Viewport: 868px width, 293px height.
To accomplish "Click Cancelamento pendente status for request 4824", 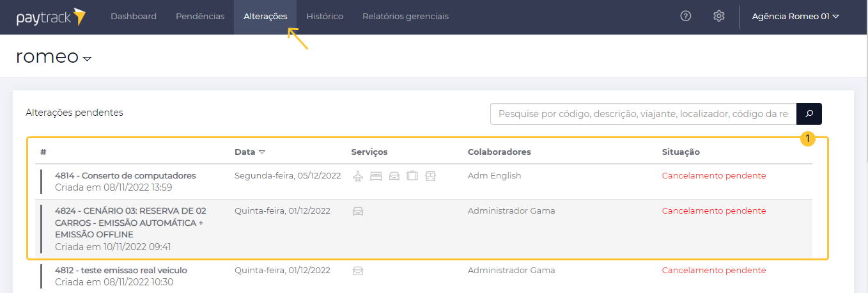I will click(x=714, y=211).
